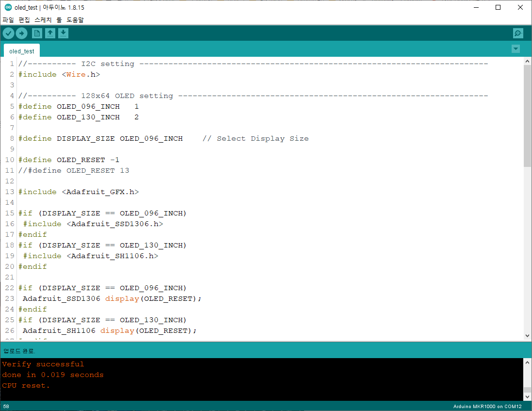Click the '#endif' on line 17
The image size is (532, 411).
click(x=32, y=234)
